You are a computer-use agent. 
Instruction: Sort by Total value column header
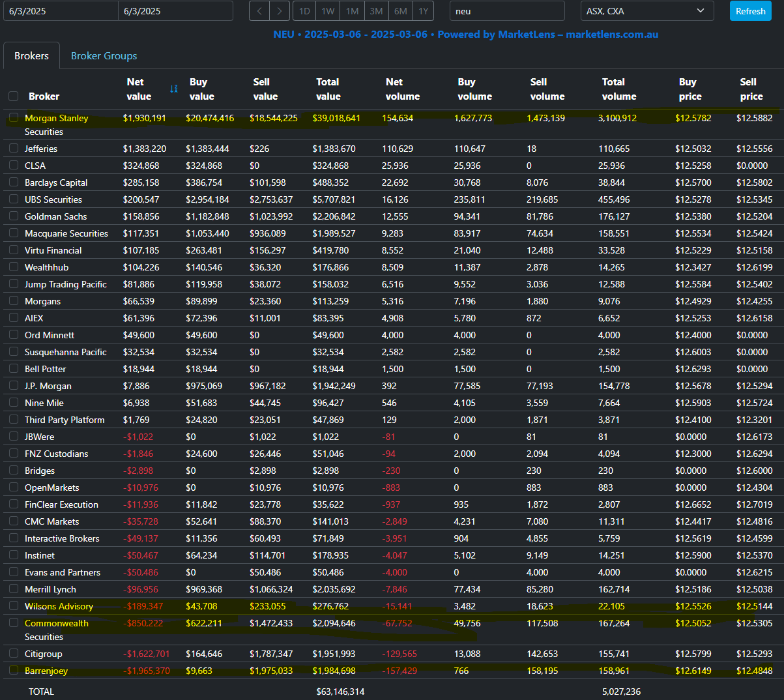(328, 89)
